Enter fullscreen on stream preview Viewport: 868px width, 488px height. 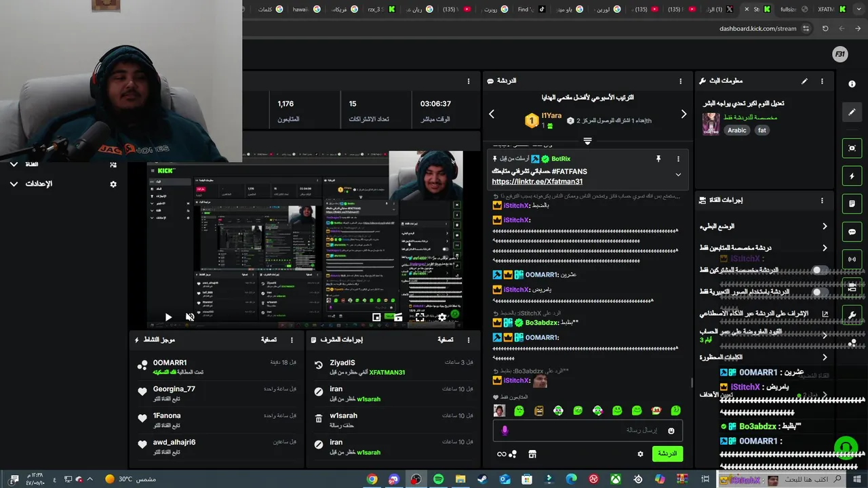420,317
